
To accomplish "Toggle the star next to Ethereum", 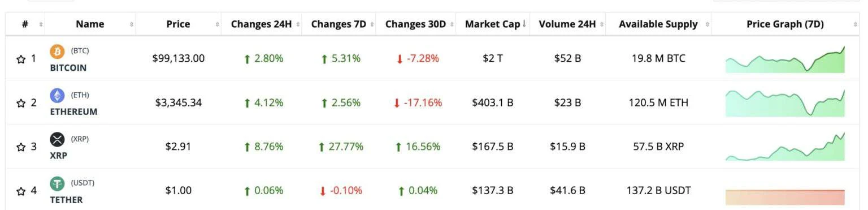I will 21,103.
